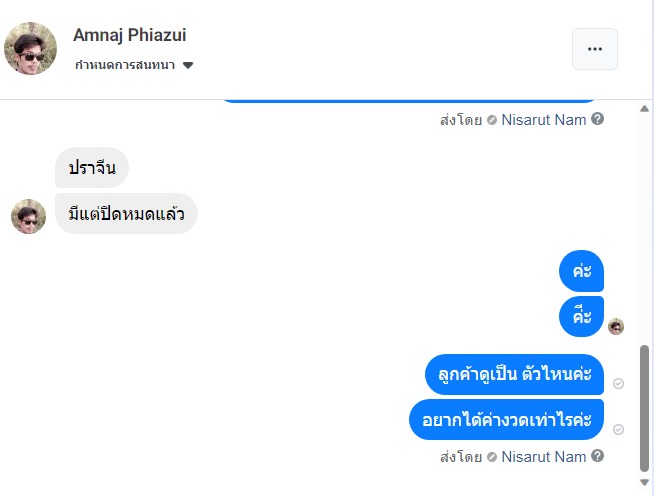Click the small seen-by avatar next to คีะ
Screen dimensions: 654x496
pos(616,326)
